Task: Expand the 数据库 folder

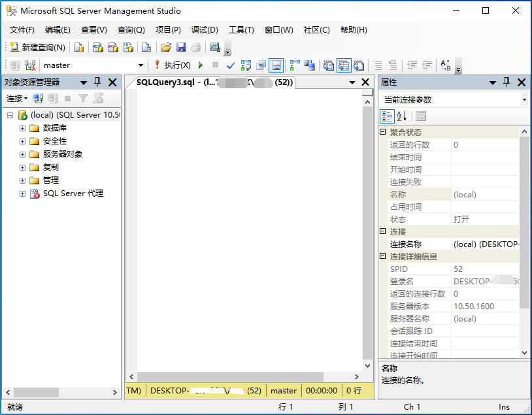Action: pyautogui.click(x=22, y=128)
